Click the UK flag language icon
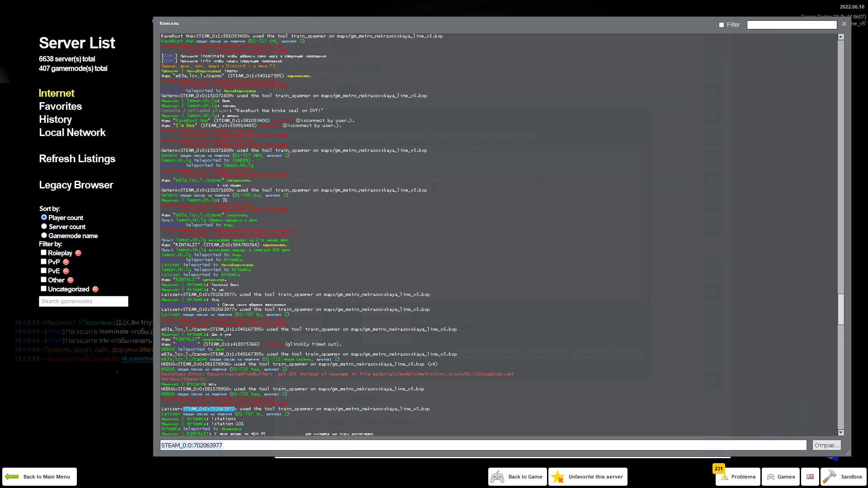The height and width of the screenshot is (488, 868). [810, 477]
